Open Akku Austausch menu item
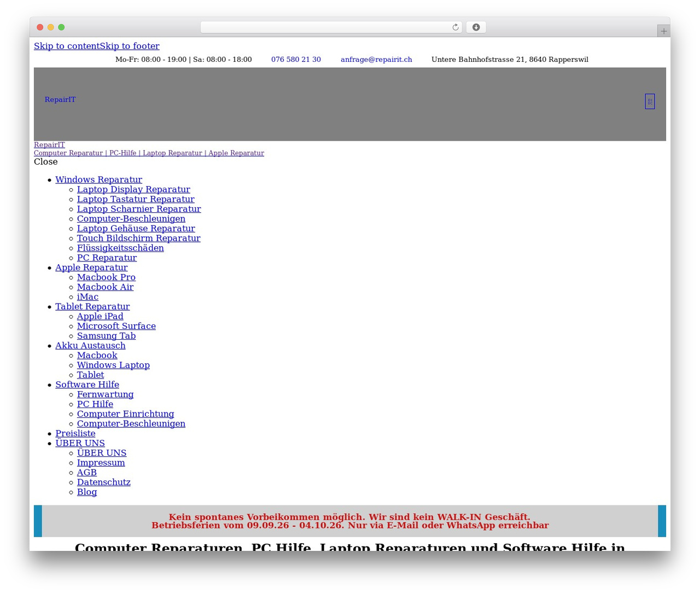This screenshot has height=593, width=700. (x=90, y=346)
